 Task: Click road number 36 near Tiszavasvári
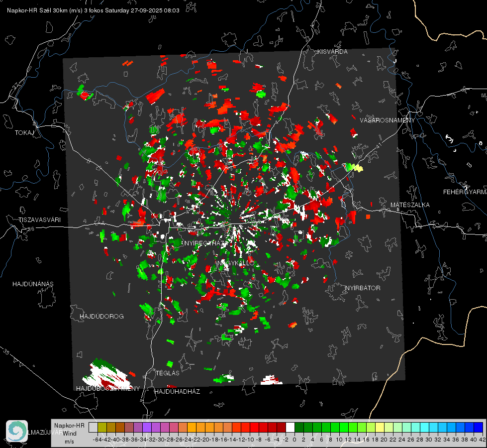pos(31,229)
